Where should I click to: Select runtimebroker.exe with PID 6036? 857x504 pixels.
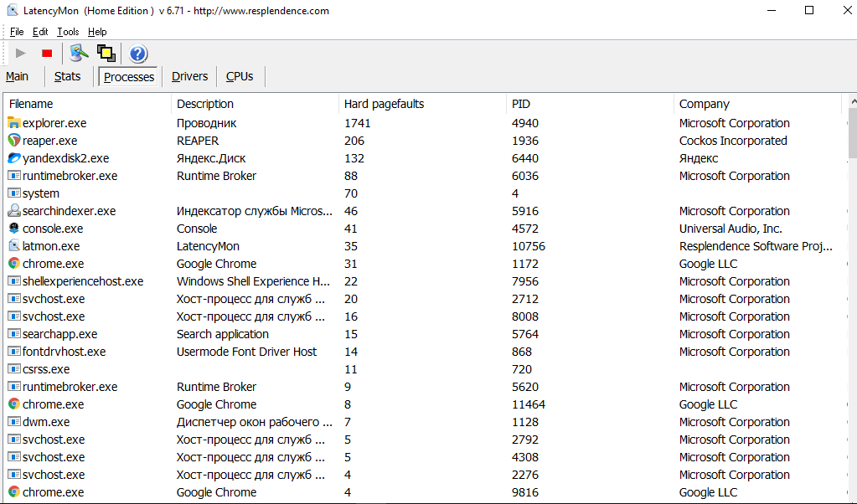pyautogui.click(x=70, y=176)
